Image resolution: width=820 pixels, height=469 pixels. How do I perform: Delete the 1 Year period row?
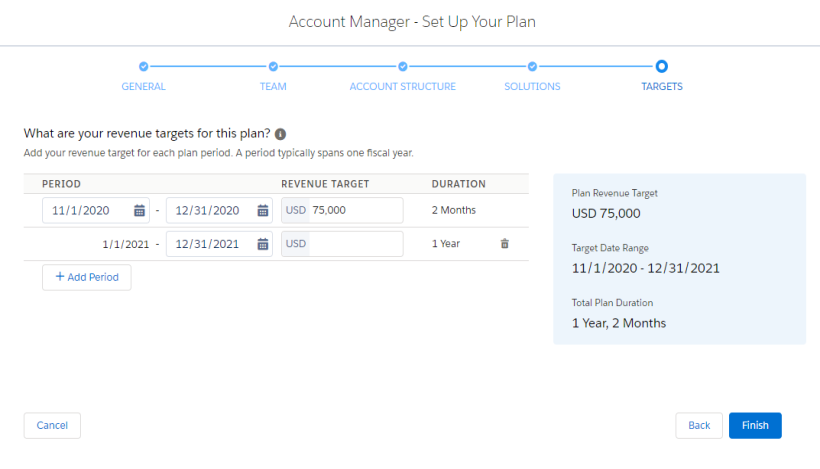[x=505, y=244]
